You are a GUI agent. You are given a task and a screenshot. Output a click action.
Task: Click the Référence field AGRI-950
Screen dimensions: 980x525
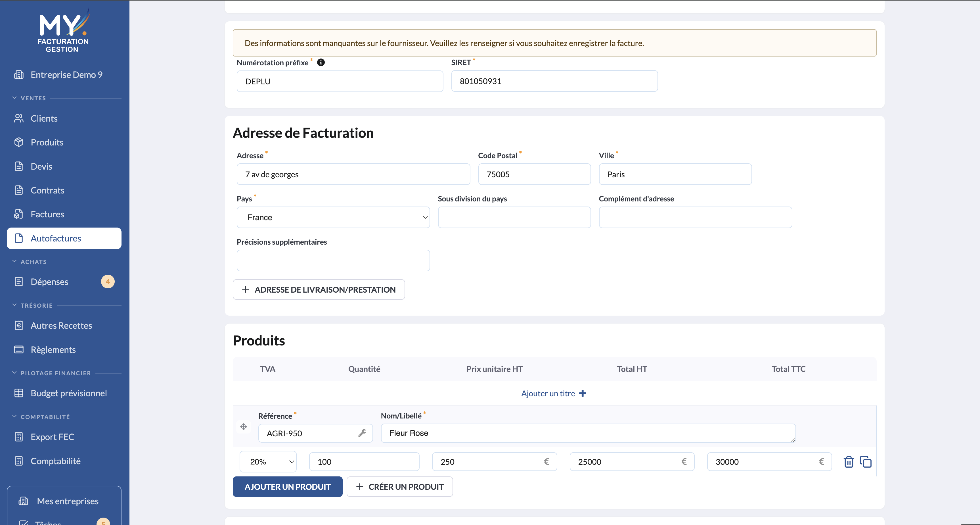click(x=315, y=433)
